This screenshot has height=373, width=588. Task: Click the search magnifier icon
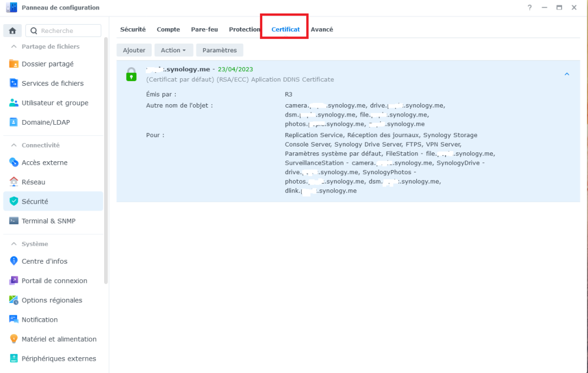pos(34,31)
